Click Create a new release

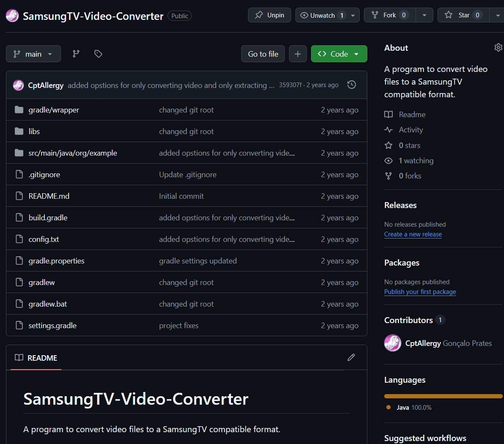[x=413, y=234]
